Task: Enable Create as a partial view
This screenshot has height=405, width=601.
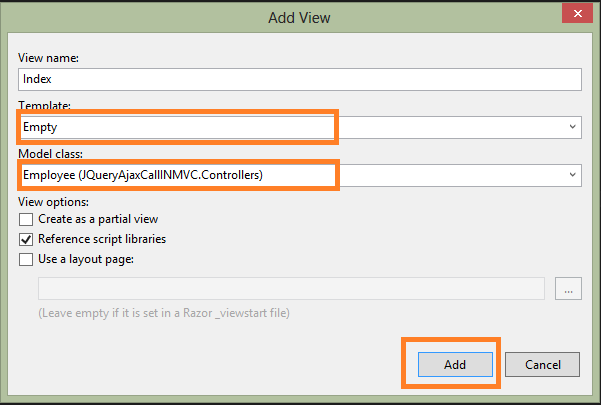Action: pyautogui.click(x=27, y=219)
